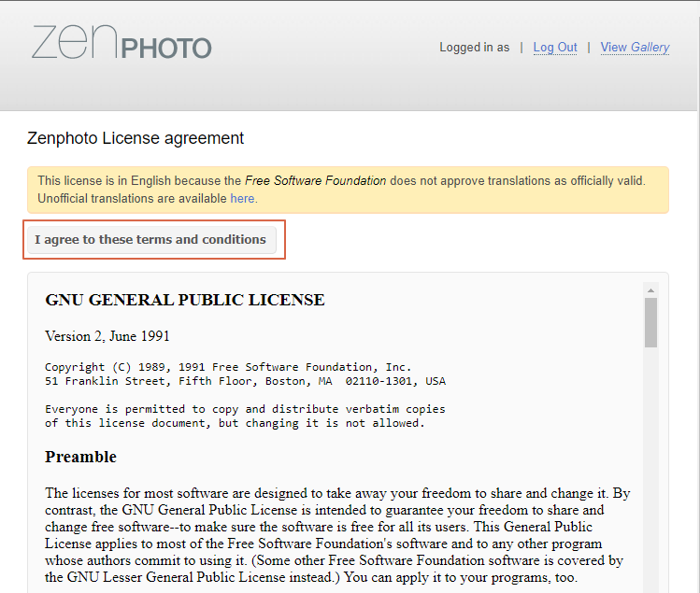Click I agree to these terms and conditions
This screenshot has width=700, height=593.
tap(151, 240)
